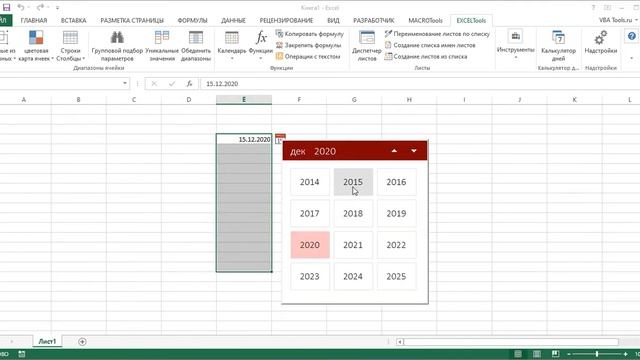The image size is (640, 360).
Task: Add a new sheet with plus button
Action: [x=82, y=342]
